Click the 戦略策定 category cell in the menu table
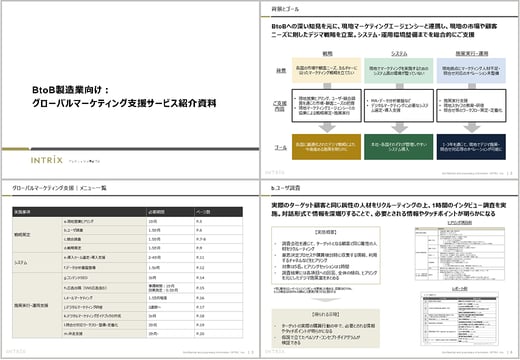Viewport: 520px width, 360px height. (37, 235)
